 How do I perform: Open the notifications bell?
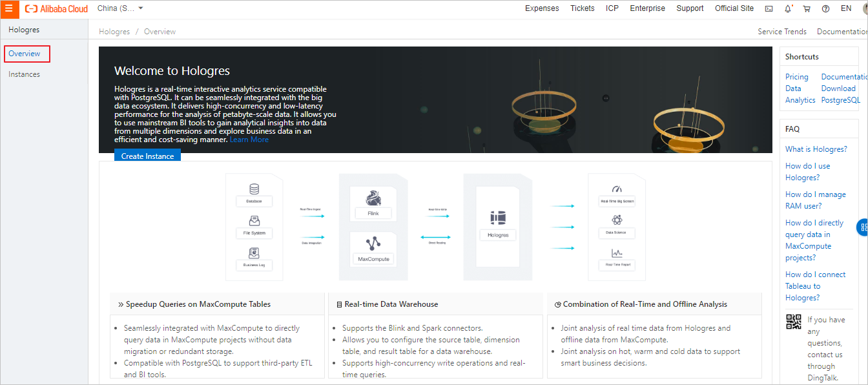click(788, 9)
